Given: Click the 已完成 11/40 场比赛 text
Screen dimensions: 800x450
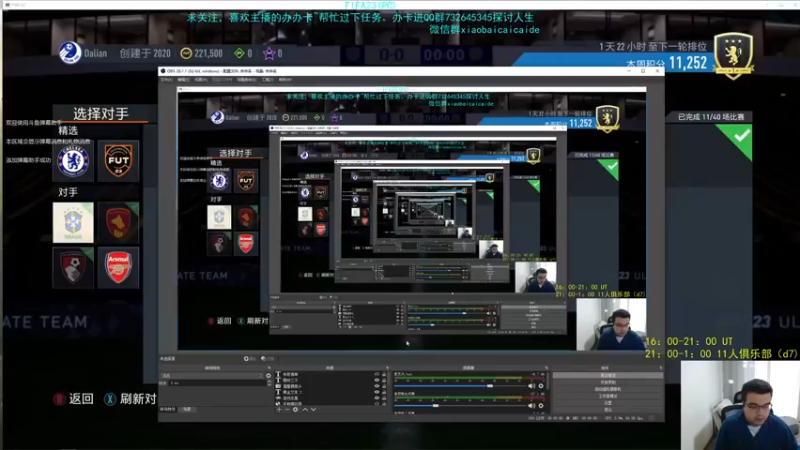Looking at the screenshot, I should tap(711, 117).
